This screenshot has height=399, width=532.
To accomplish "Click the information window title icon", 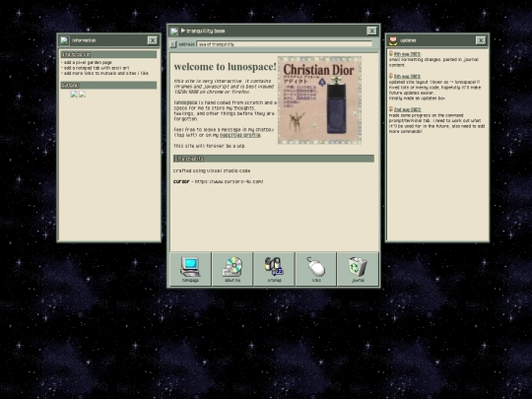I will (x=64, y=40).
